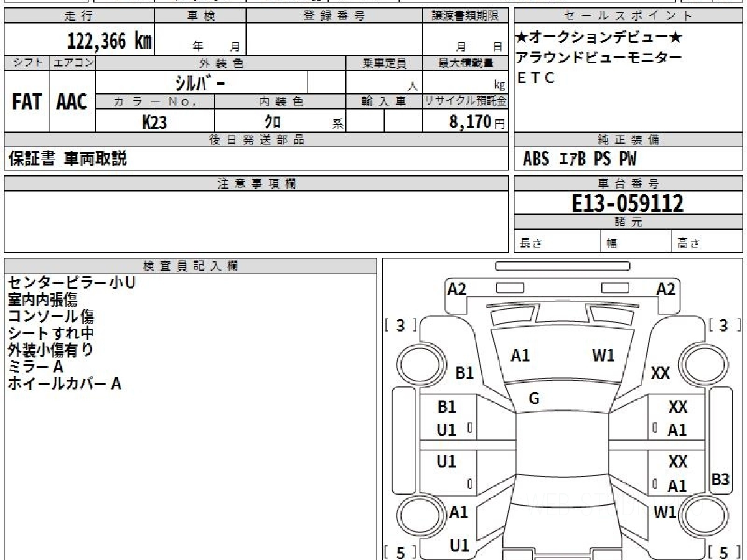Image resolution: width=747 pixels, height=560 pixels.
Task: Click the 輸入車 header cell
Action: (384, 101)
